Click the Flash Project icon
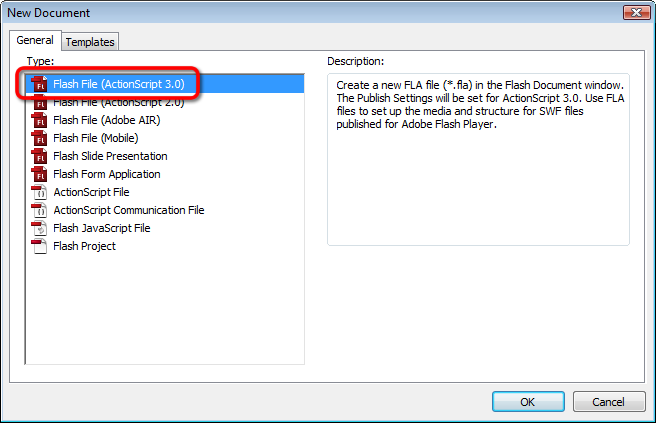The image size is (656, 423). (x=40, y=246)
